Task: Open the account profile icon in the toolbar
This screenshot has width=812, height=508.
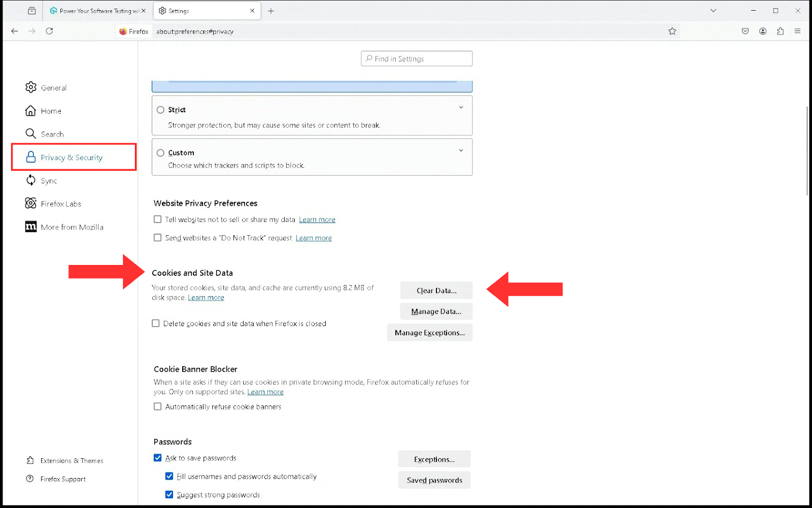Action: (x=763, y=31)
